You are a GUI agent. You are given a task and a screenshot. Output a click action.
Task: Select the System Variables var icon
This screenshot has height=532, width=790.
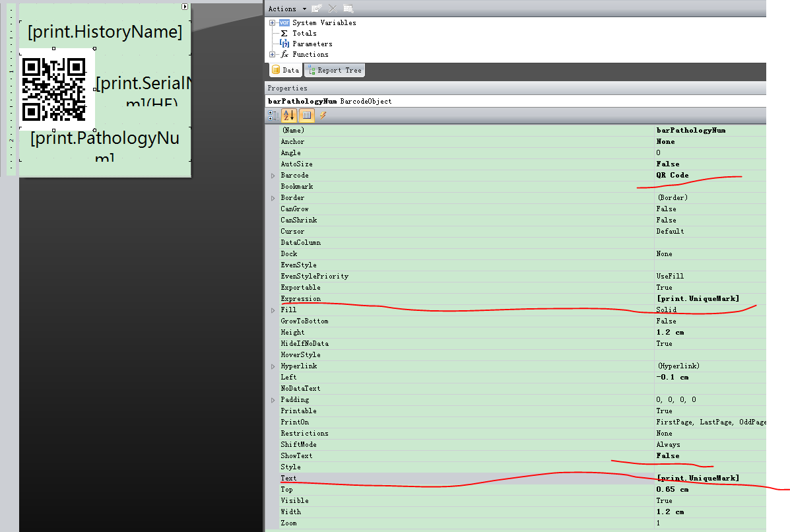(284, 22)
